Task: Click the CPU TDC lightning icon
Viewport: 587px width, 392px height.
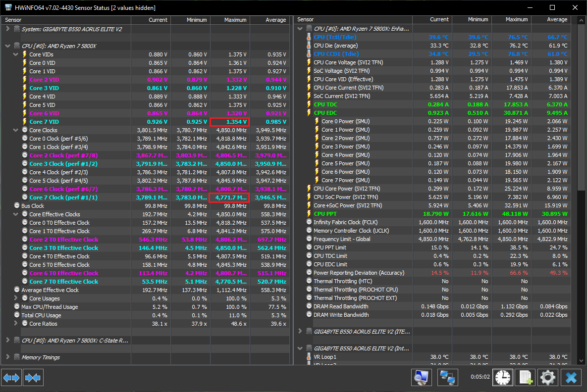Action: coord(309,104)
